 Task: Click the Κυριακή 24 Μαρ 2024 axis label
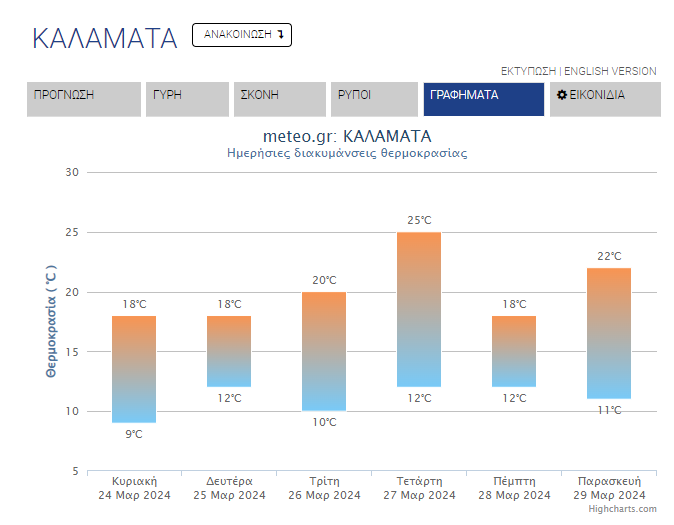(134, 488)
